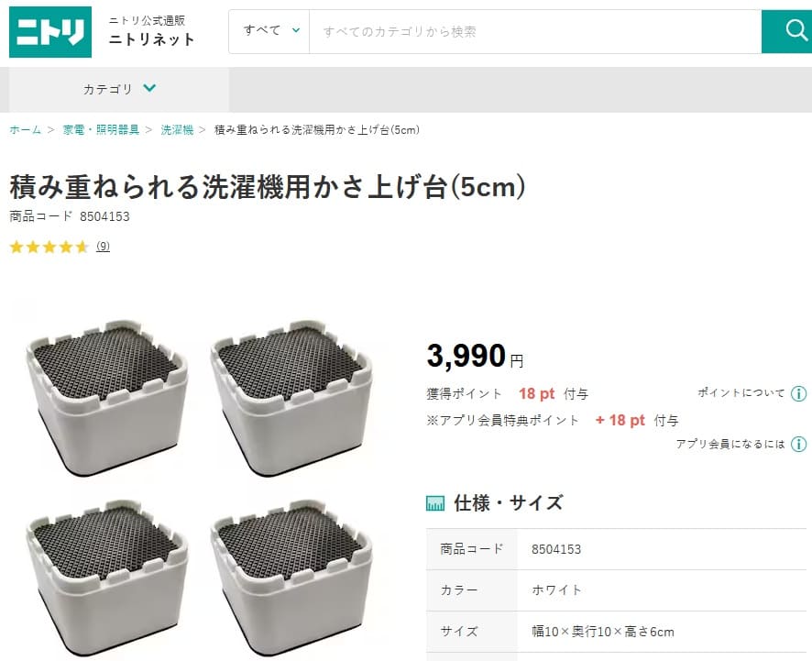The image size is (812, 661).
Task: Focus the すべてのカテゴリから検索 search field
Action: (x=535, y=31)
